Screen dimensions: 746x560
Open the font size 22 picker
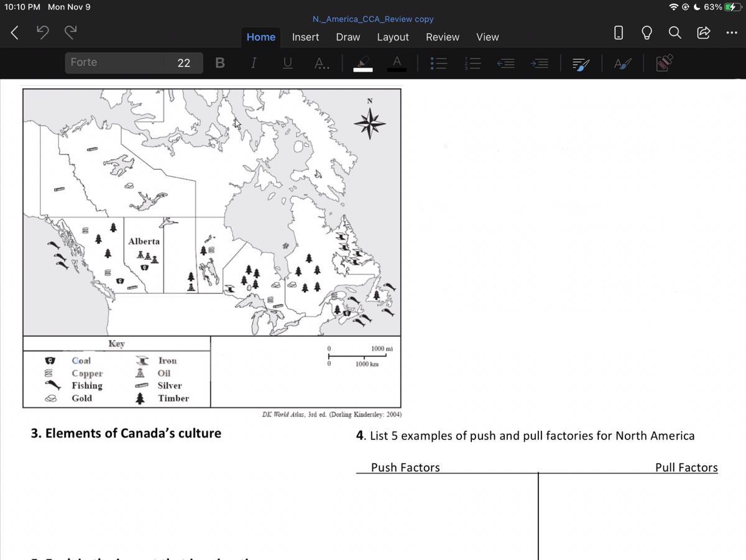pos(183,63)
